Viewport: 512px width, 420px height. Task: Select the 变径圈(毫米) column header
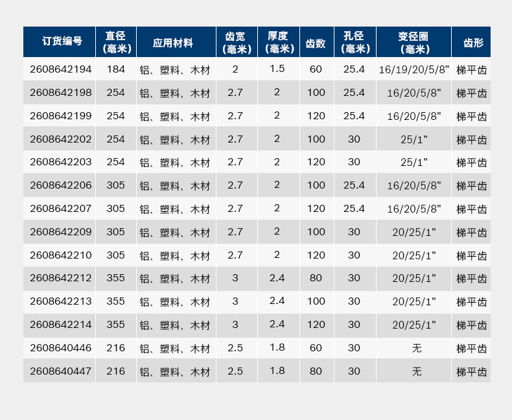click(413, 42)
